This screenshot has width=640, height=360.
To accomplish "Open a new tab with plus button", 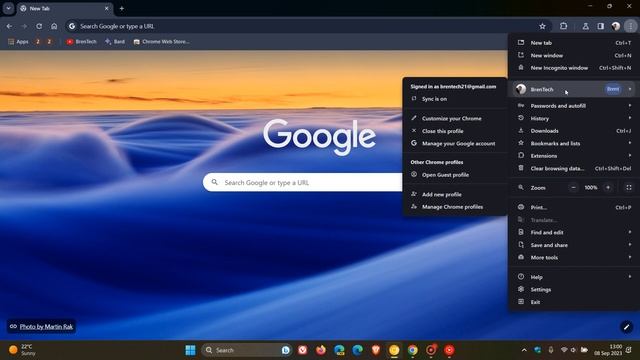I will click(122, 8).
